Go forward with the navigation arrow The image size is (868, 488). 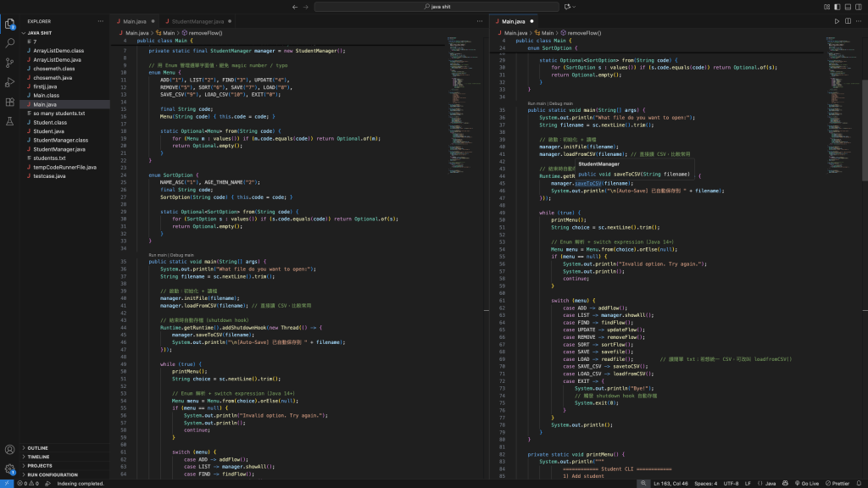point(305,7)
